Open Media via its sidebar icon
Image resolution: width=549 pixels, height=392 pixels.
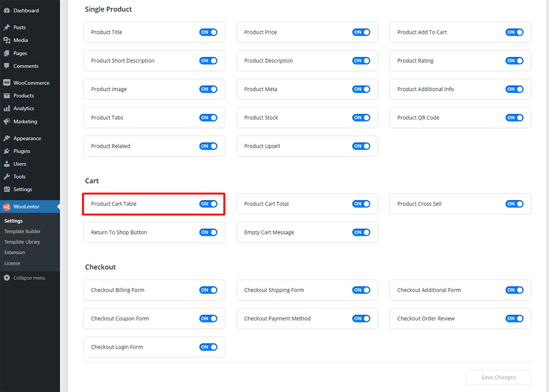tap(7, 40)
